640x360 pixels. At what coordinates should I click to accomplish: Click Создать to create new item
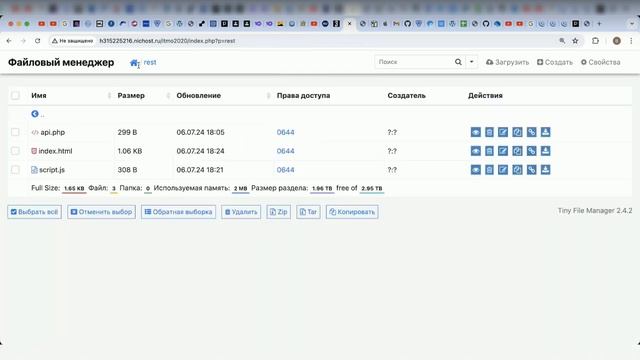point(555,62)
